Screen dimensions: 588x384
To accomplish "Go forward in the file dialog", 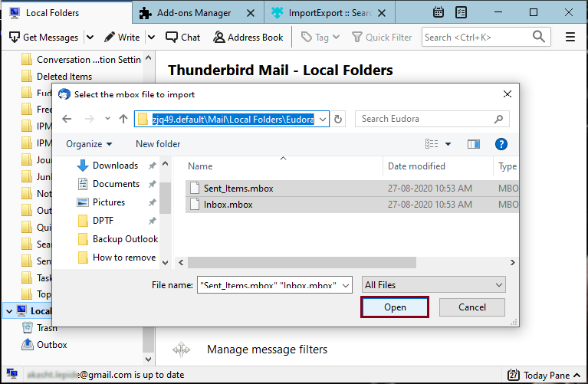I will coord(89,119).
